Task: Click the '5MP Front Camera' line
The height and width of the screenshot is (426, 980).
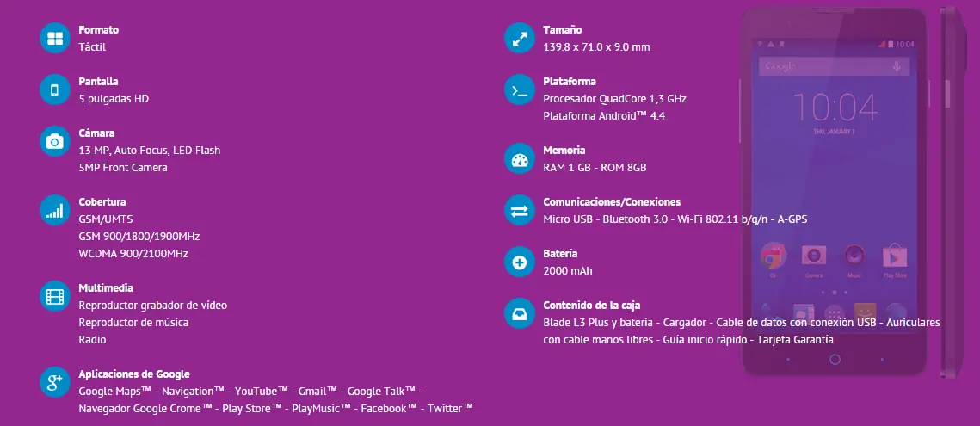Action: click(123, 168)
